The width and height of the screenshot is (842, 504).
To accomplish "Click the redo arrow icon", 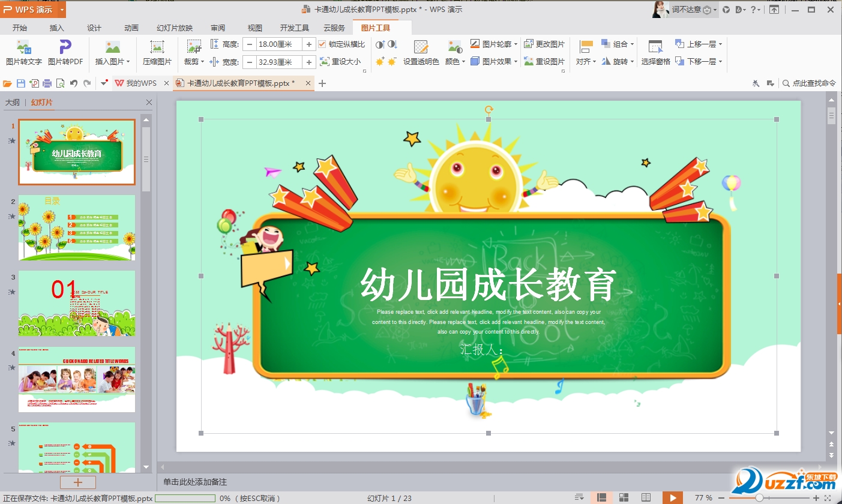I will pos(87,83).
